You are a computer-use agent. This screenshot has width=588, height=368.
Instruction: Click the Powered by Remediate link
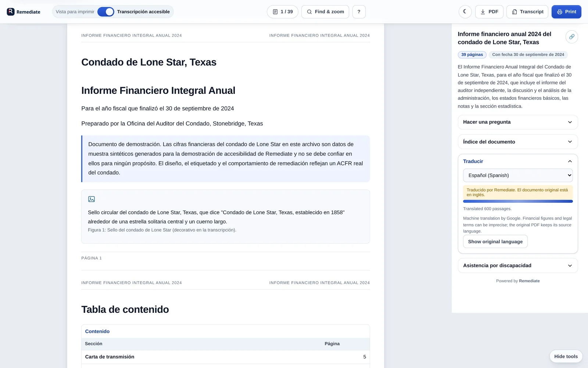tap(518, 281)
